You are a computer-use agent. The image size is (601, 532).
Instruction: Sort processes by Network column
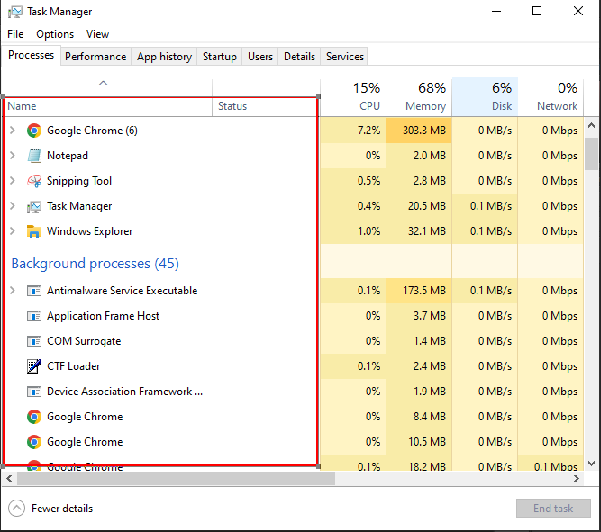551,97
